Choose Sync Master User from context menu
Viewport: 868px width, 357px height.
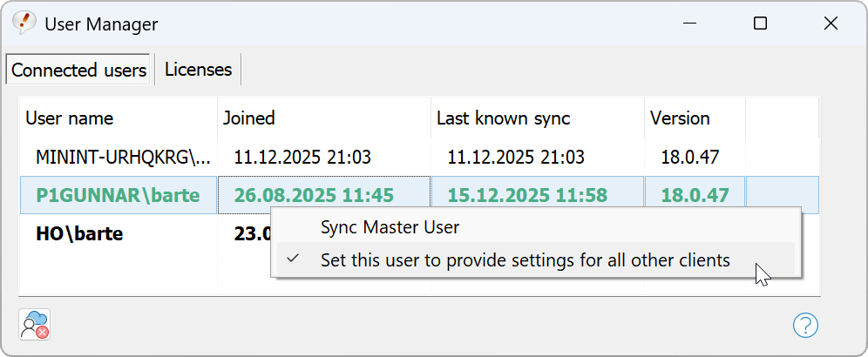coord(390,227)
